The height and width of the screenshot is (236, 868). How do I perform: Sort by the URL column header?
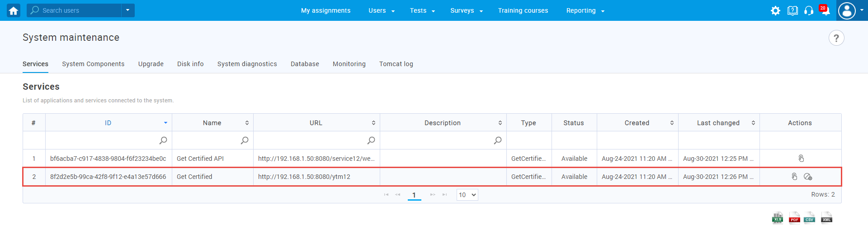click(316, 123)
